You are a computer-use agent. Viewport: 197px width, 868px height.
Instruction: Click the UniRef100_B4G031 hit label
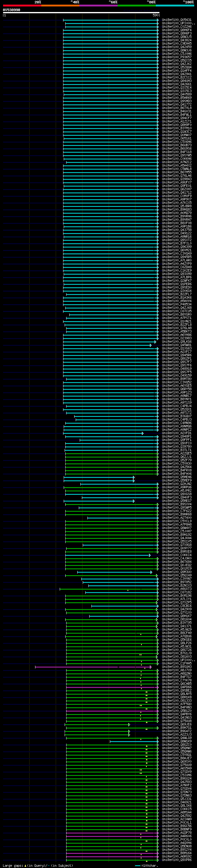176,111
